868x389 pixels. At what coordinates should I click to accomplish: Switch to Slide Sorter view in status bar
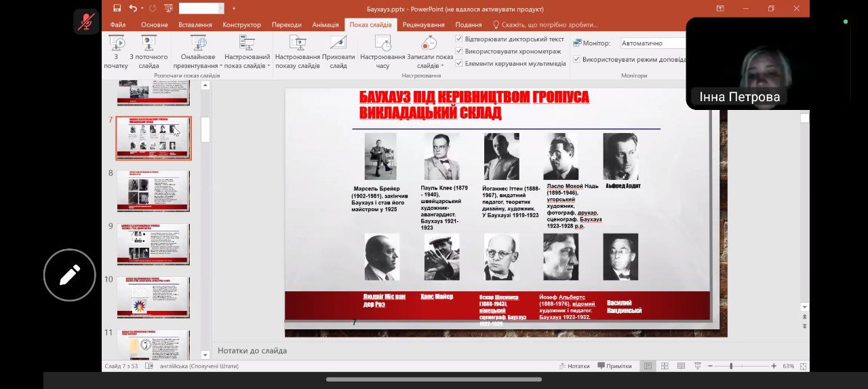[665, 366]
